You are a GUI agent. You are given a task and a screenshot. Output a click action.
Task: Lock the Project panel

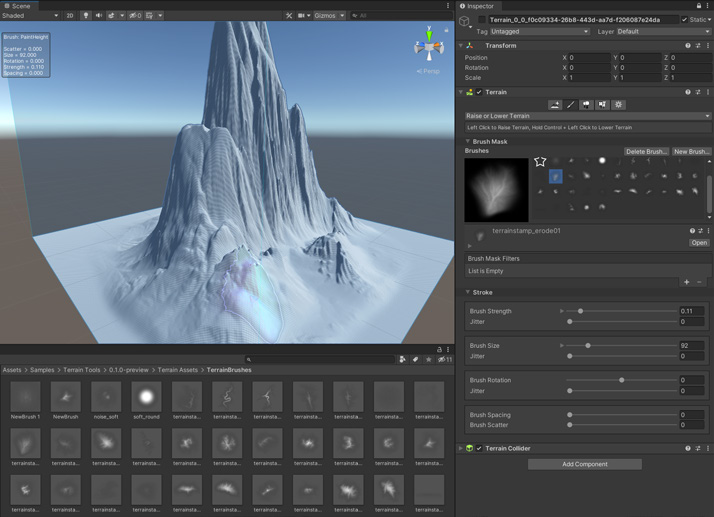point(439,349)
